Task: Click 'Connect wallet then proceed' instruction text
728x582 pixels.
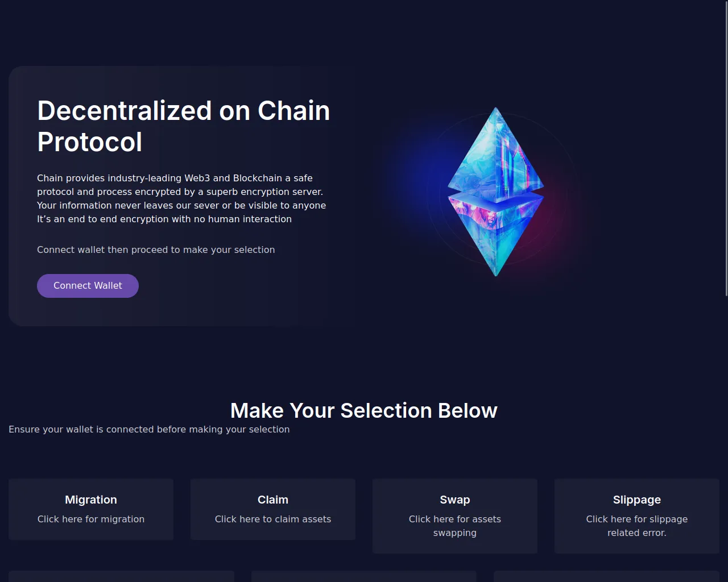Action: point(156,250)
